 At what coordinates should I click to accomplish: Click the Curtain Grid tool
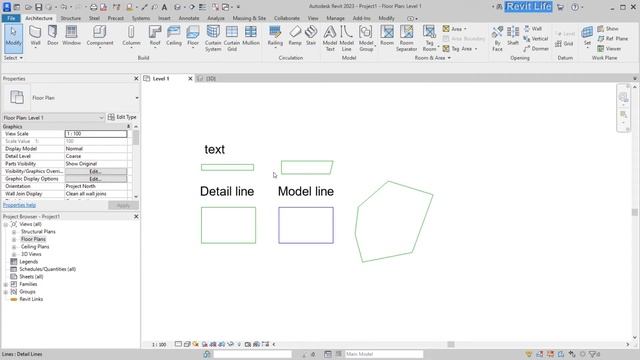point(232,38)
